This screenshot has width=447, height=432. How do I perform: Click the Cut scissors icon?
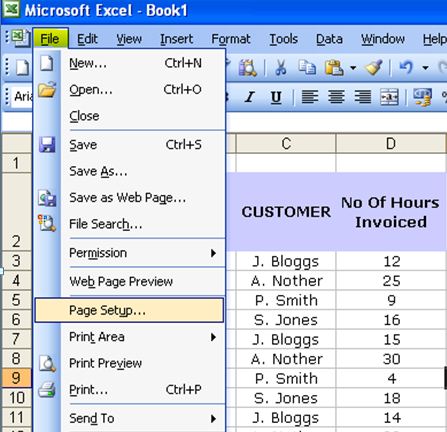(x=281, y=67)
